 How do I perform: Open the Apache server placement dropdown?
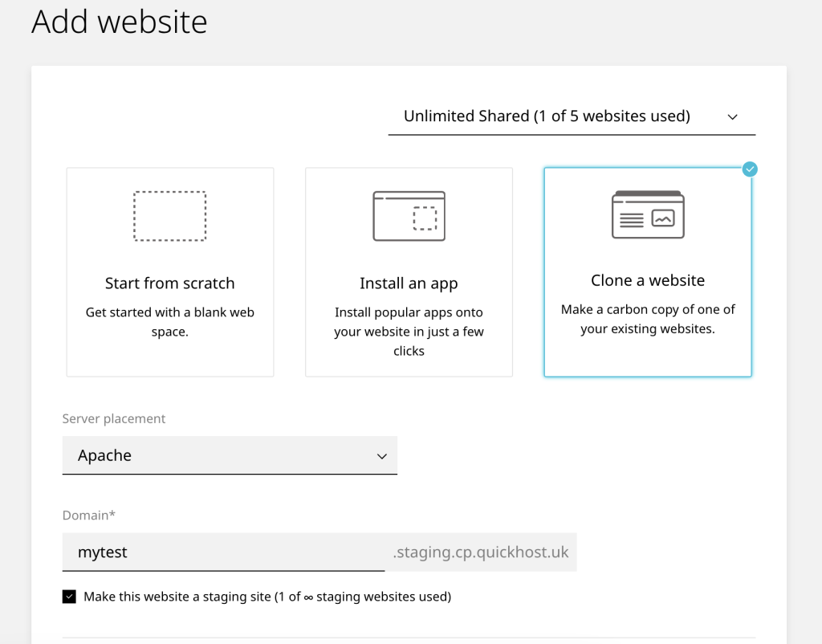point(230,455)
